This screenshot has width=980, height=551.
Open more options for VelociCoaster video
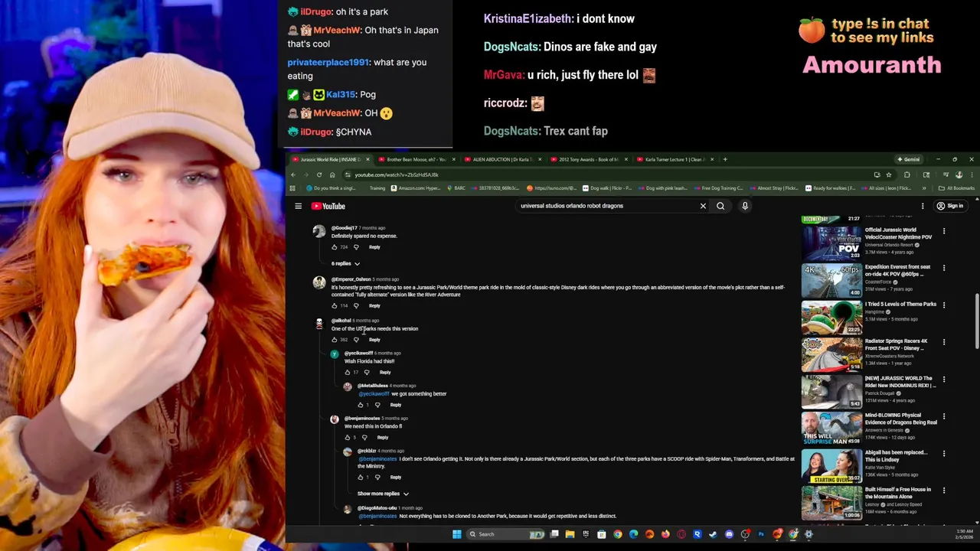(944, 230)
